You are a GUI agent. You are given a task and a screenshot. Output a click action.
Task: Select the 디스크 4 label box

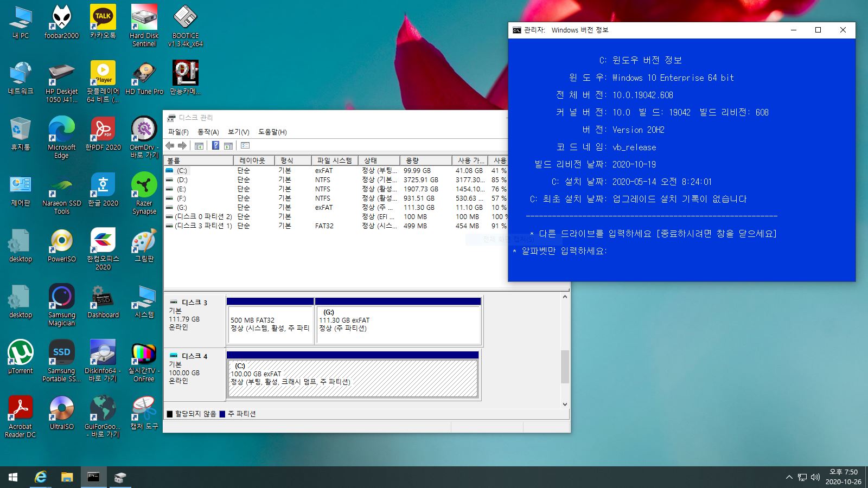[195, 374]
